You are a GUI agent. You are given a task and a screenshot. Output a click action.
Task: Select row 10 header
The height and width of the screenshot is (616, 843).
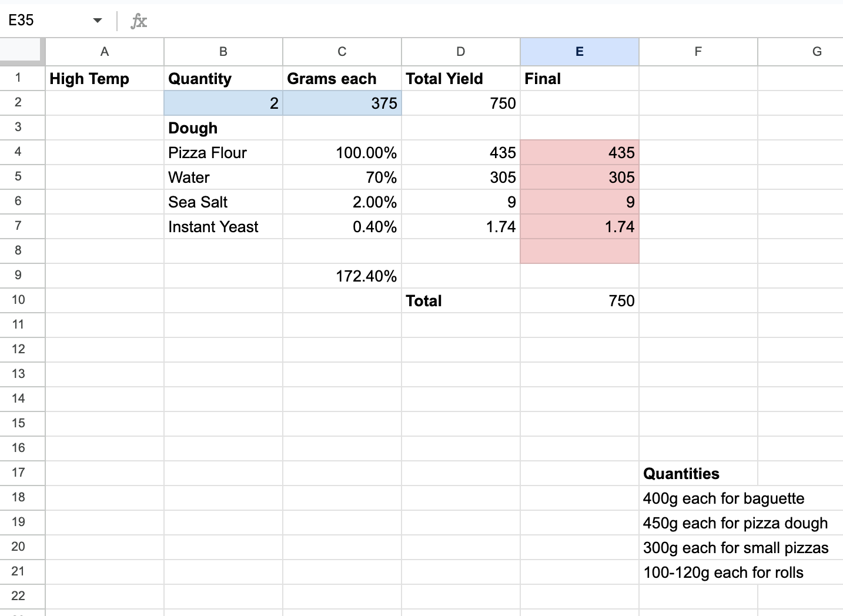click(x=22, y=300)
